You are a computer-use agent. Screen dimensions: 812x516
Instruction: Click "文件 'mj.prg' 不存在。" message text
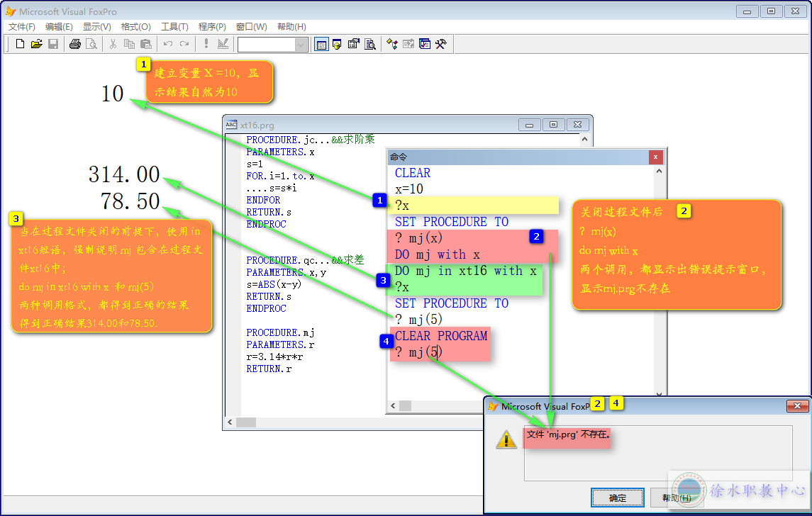point(568,434)
